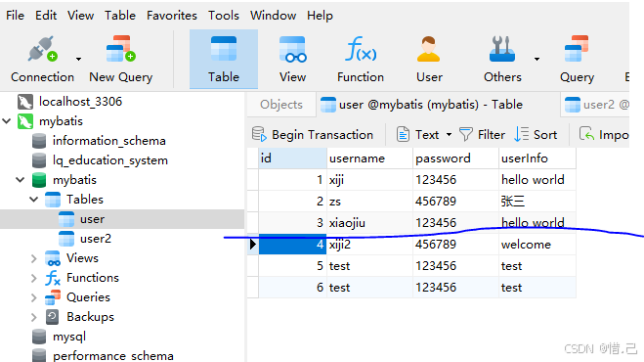Screen dimensions: 644x362
Task: Click the password column header
Action: click(x=455, y=158)
